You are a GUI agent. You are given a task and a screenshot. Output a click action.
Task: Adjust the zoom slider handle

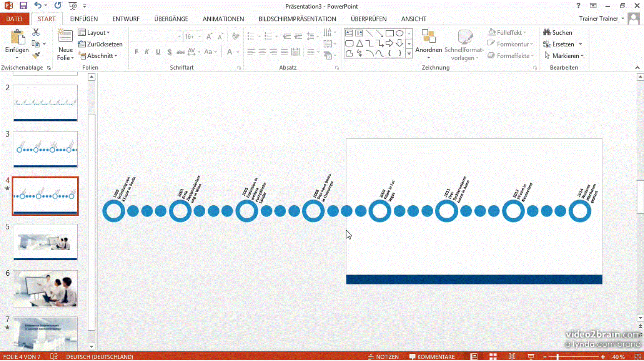(x=557, y=357)
